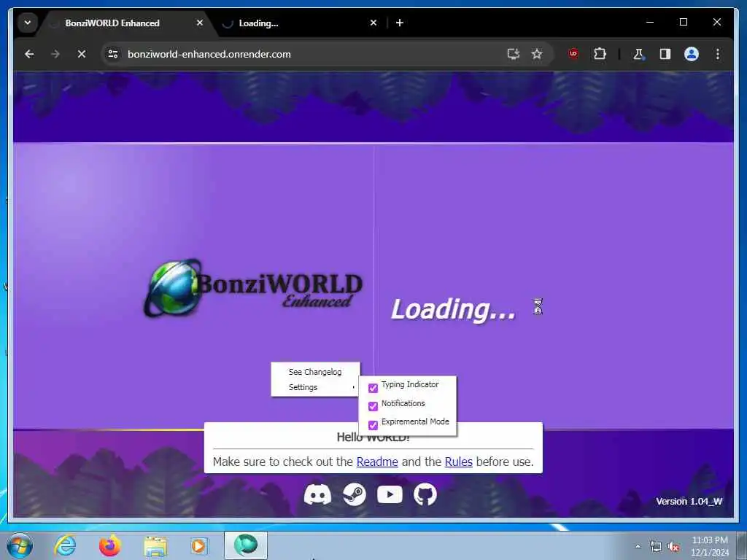Open Chrome profile avatar

pos(692,54)
